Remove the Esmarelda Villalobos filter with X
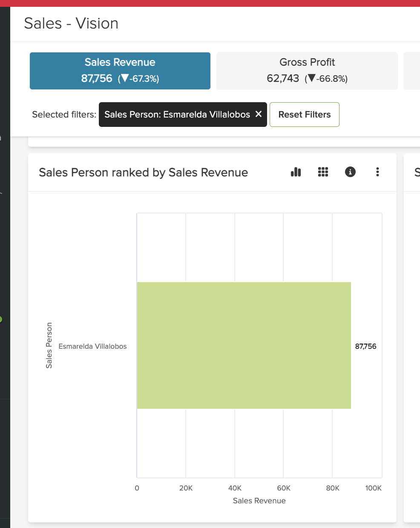This screenshot has width=420, height=528. (x=259, y=114)
